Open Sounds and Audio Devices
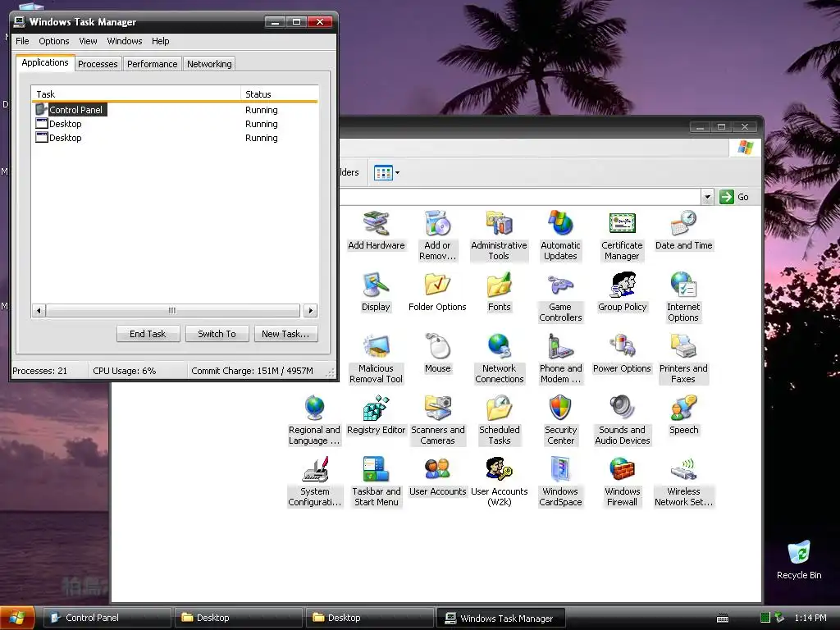 pos(622,421)
